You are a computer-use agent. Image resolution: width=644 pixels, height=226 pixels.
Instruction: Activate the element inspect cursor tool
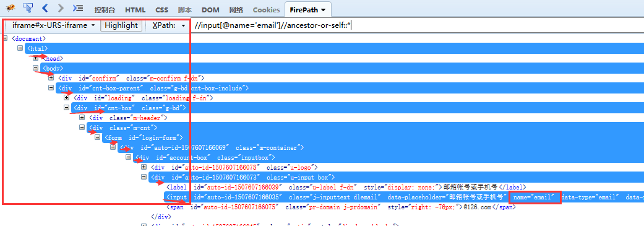point(28,7)
